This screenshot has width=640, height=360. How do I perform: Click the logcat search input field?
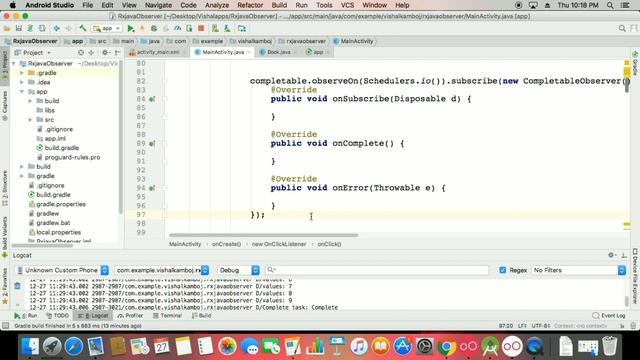pyautogui.click(x=376, y=270)
